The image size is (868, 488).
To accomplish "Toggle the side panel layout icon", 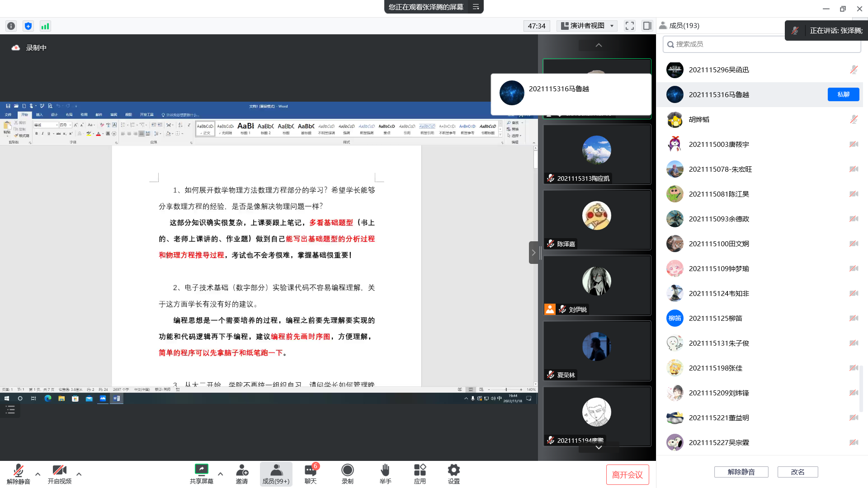I will tap(647, 26).
